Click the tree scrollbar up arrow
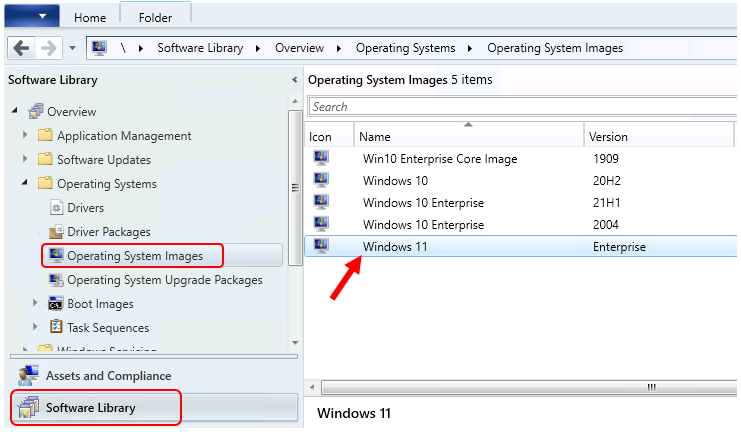The image size is (741, 432). tap(295, 101)
